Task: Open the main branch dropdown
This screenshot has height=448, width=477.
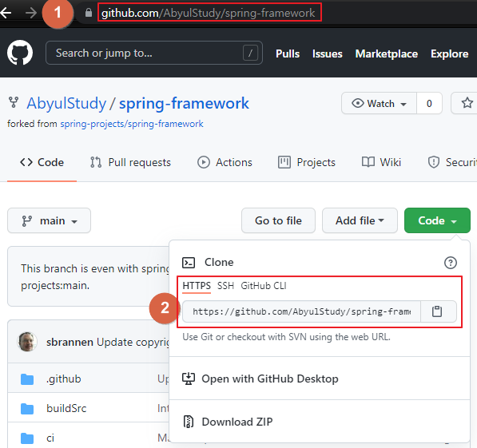Action: click(49, 220)
